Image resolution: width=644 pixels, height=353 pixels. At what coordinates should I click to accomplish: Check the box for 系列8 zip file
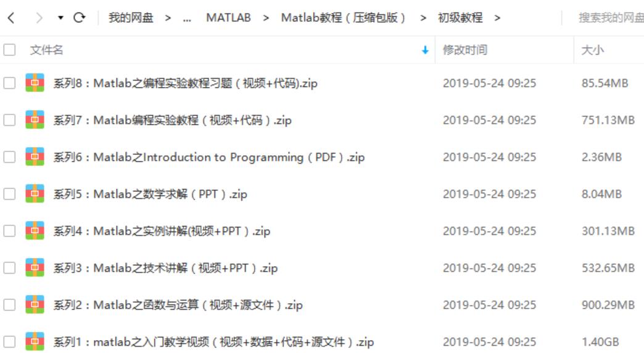tap(9, 83)
